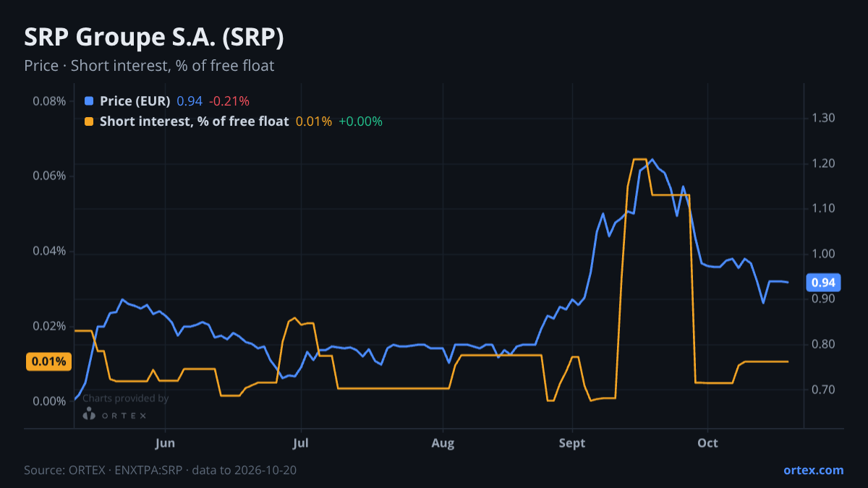
Task: Click the 0.04% left axis label
Action: coord(49,251)
